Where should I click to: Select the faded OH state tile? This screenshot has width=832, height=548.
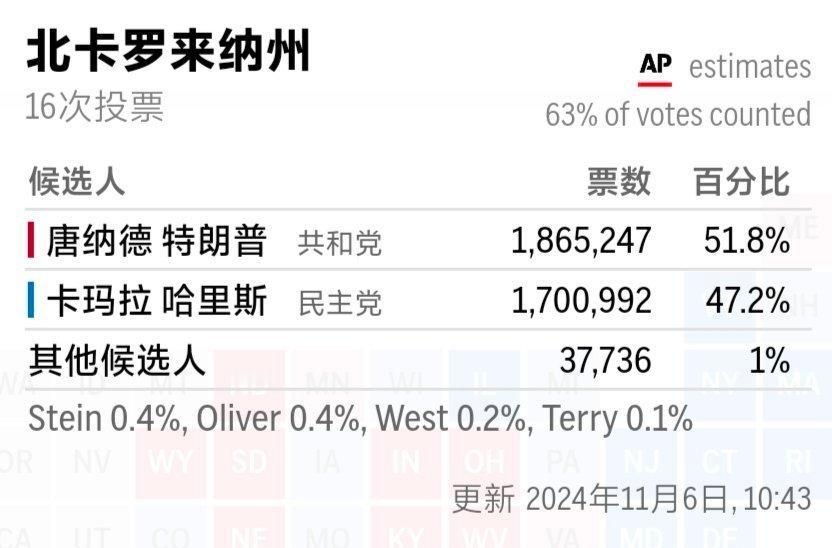pos(484,462)
